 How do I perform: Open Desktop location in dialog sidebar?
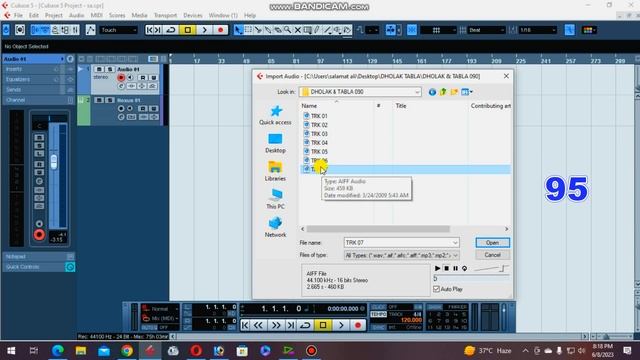[275, 143]
